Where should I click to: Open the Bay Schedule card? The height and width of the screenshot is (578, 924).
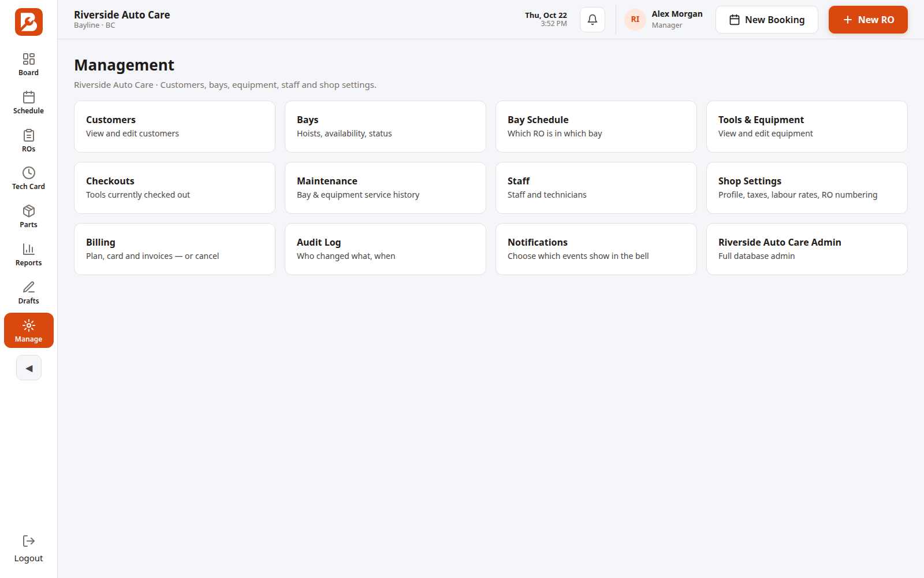pyautogui.click(x=596, y=127)
